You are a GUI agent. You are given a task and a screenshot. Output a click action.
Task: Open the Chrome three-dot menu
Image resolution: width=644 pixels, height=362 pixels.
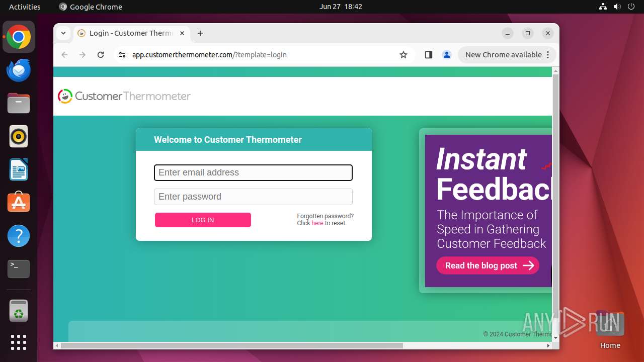pyautogui.click(x=548, y=55)
